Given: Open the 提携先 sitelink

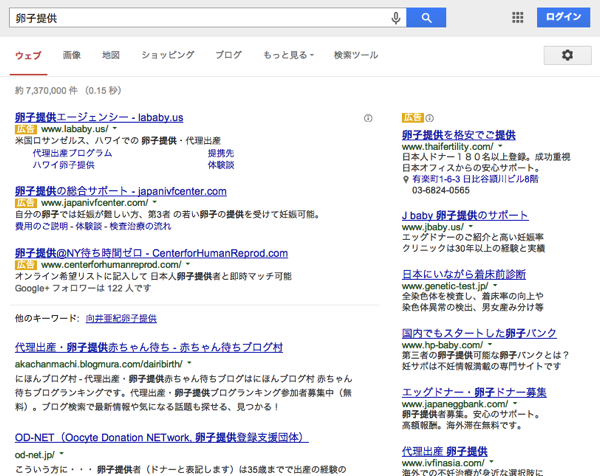Looking at the screenshot, I should (221, 153).
